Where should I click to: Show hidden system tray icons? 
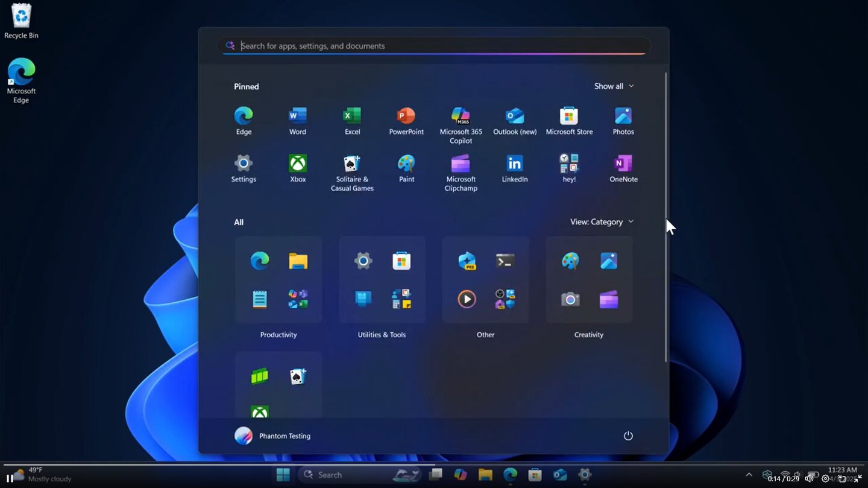pyautogui.click(x=749, y=475)
